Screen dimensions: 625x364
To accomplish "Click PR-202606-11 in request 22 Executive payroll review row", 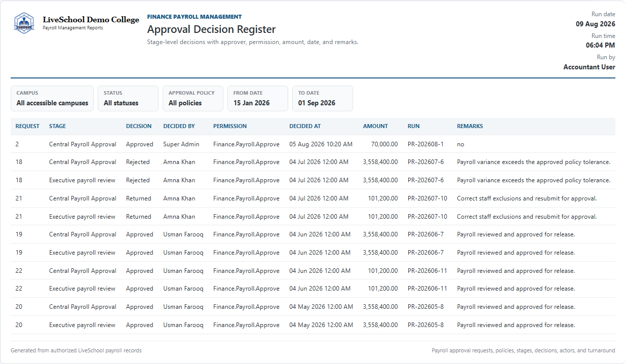I will pos(427,289).
